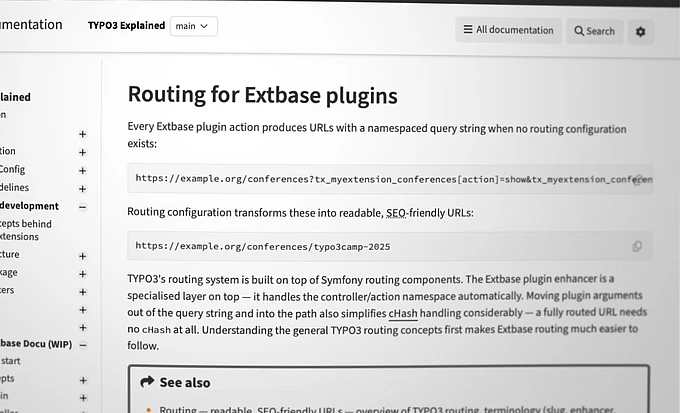Expand the plus above the 'tion' sidebar row
The height and width of the screenshot is (413, 680).
click(82, 134)
